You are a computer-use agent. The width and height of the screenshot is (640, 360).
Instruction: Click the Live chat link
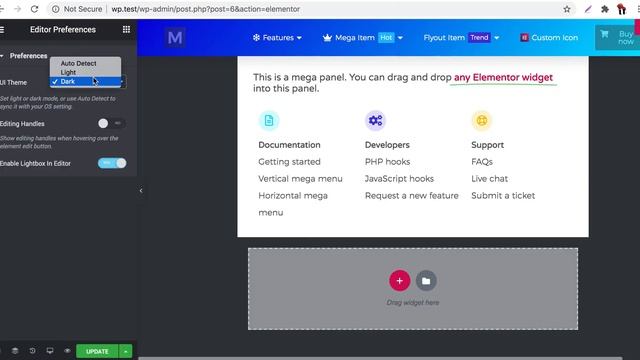489,179
